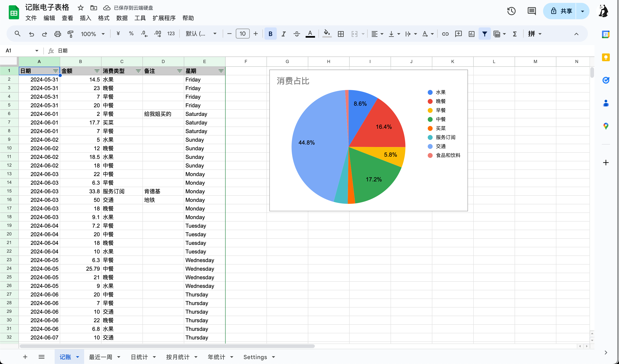Format as currency with yen icon
The height and width of the screenshot is (364, 619).
[x=118, y=34]
